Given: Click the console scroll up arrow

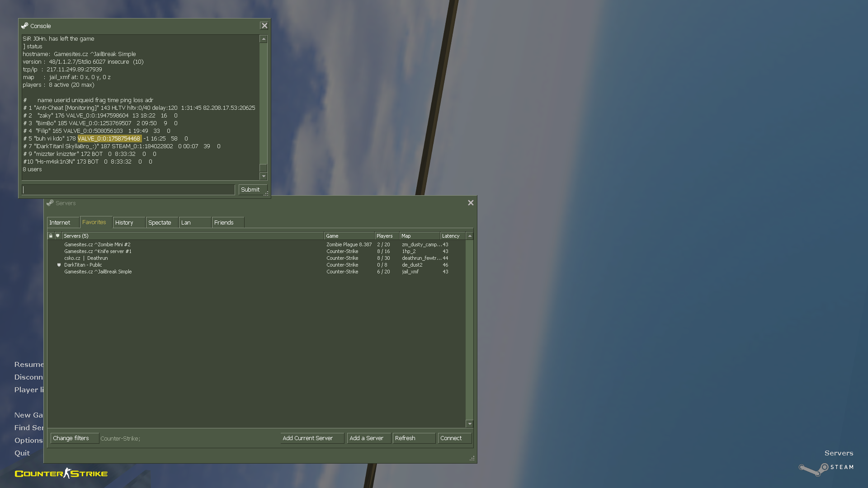Looking at the screenshot, I should pos(264,39).
